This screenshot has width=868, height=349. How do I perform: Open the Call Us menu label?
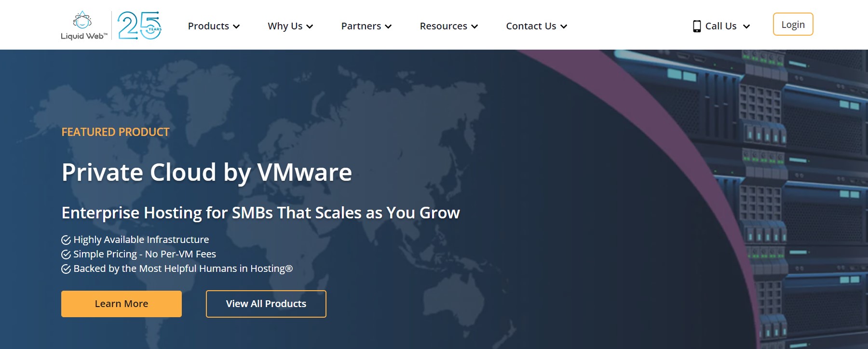[x=721, y=26]
